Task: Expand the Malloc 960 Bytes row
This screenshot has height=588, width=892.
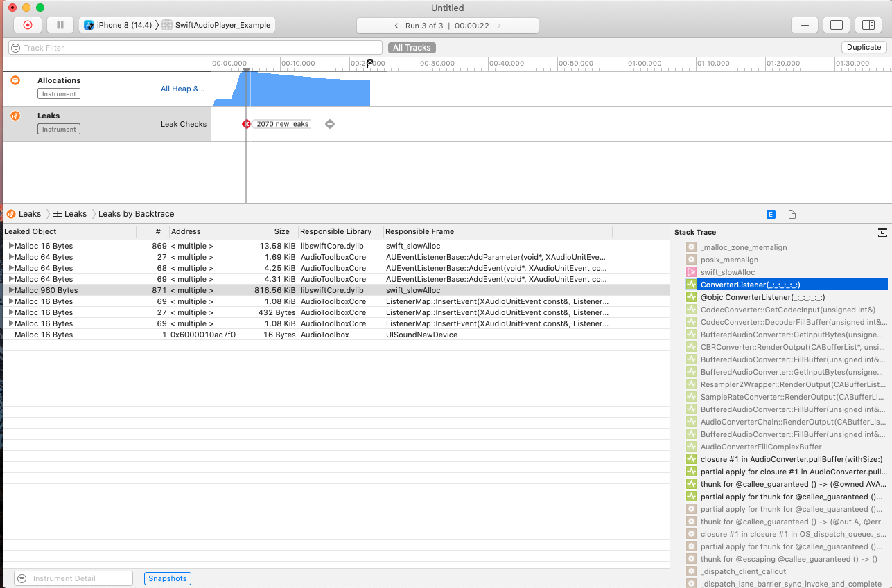Action: (x=10, y=290)
